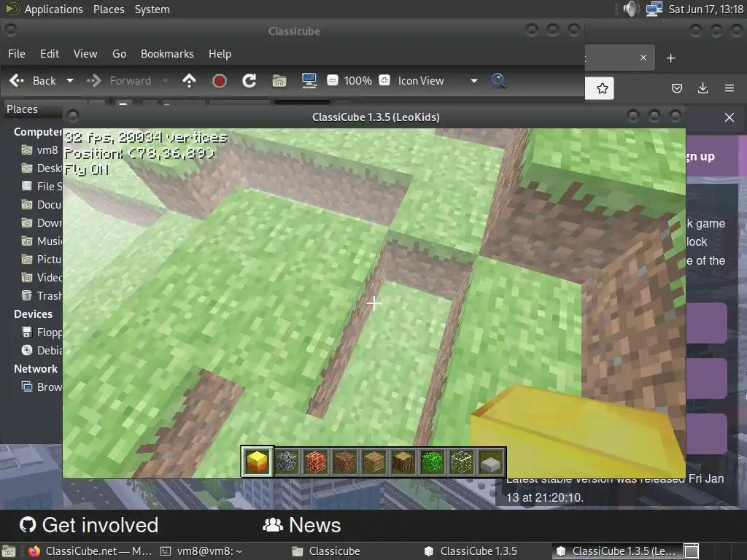Viewport: 747px width, 560px height.
Task: Select File System in the sidebar
Action: (x=41, y=186)
